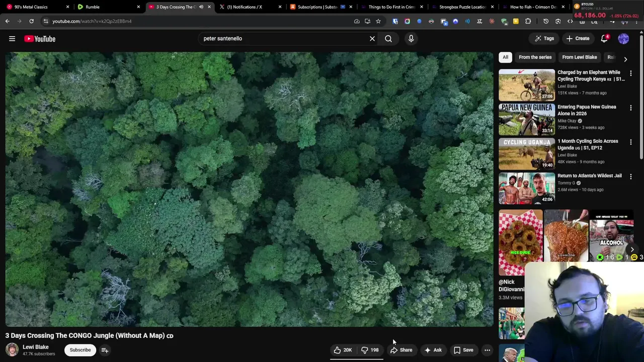Open the Papua New Guinea video thumbnail

[527, 120]
